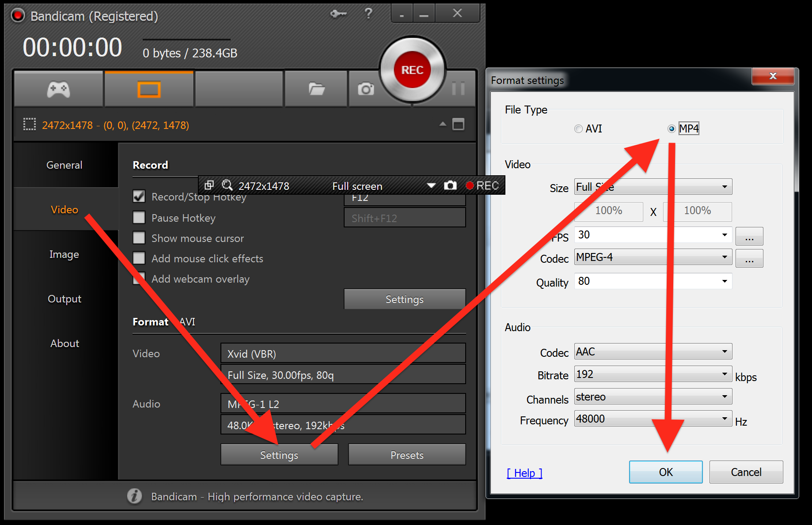Select the Game recording mode gamepad tab

point(58,89)
